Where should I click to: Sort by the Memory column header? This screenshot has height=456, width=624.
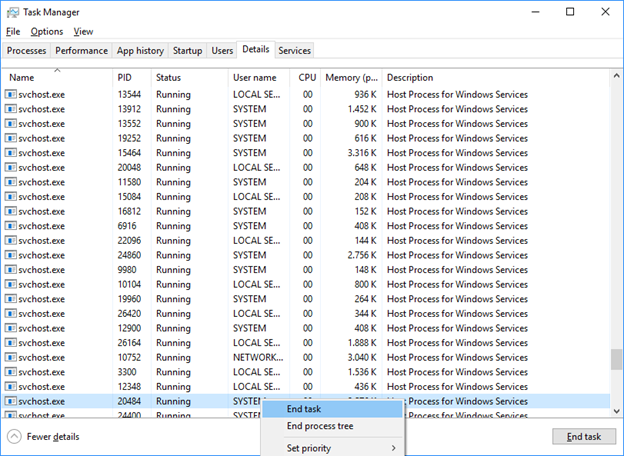351,78
